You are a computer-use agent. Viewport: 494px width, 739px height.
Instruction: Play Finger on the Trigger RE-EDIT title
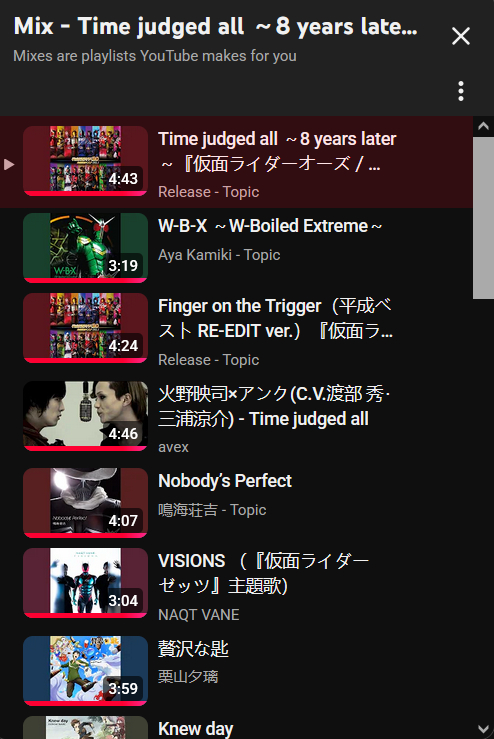275,319
